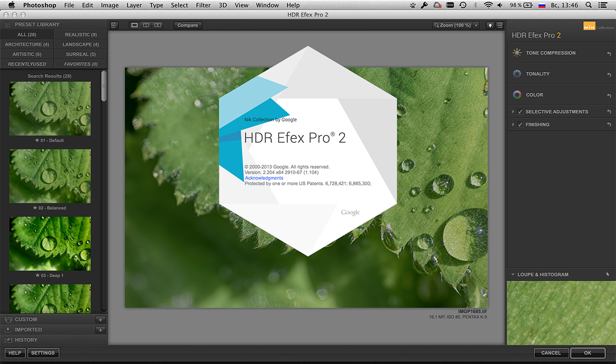
Task: Open Settings button
Action: [x=43, y=353]
